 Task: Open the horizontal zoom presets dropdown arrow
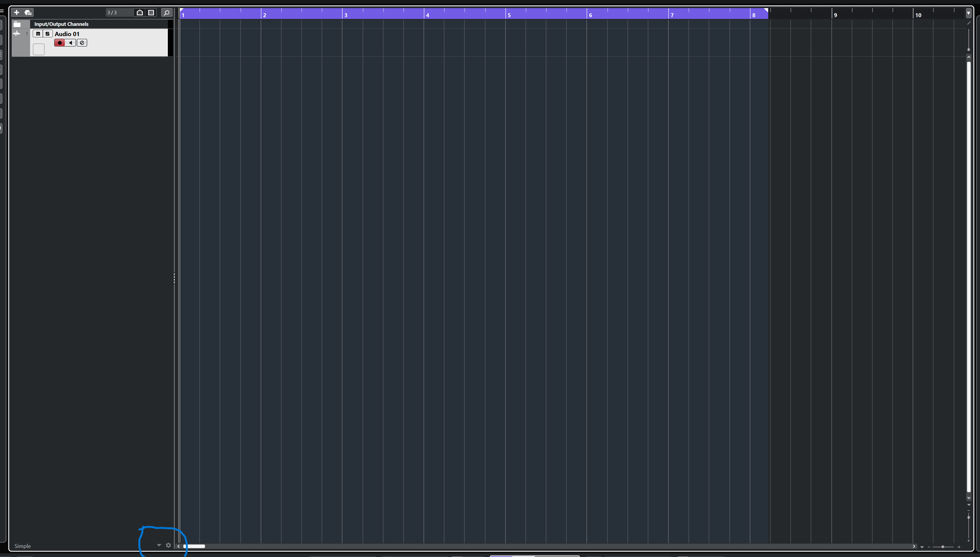click(922, 547)
